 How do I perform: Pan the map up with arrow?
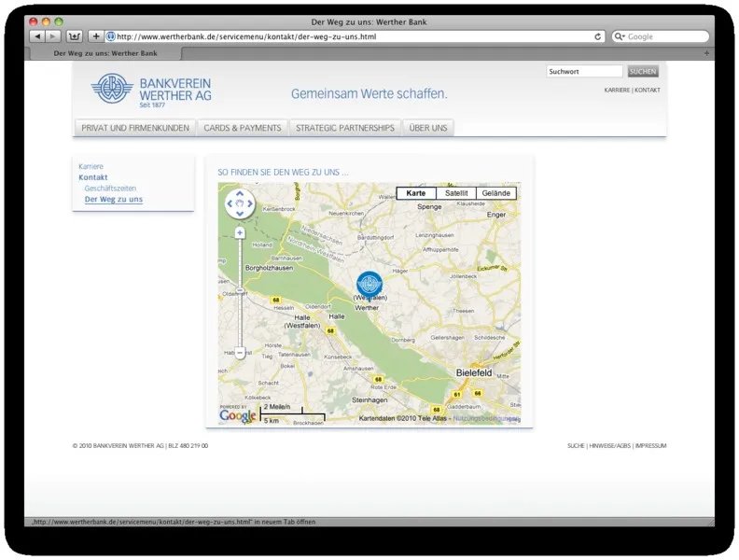240,194
